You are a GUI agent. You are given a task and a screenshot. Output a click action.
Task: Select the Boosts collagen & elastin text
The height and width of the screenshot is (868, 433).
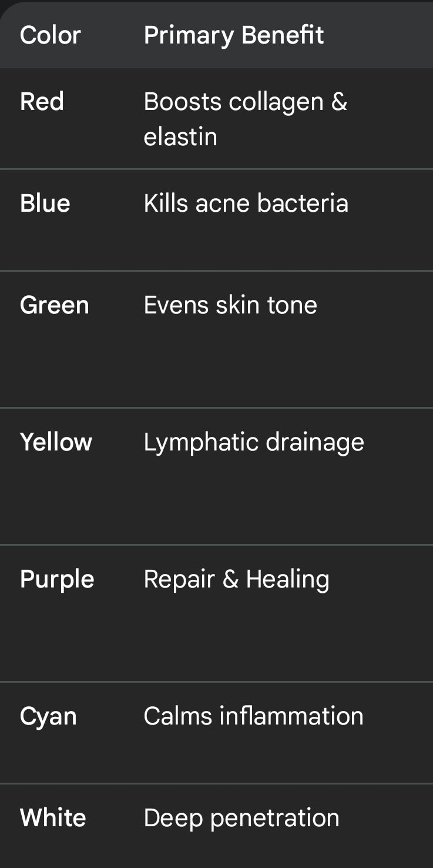point(246,119)
